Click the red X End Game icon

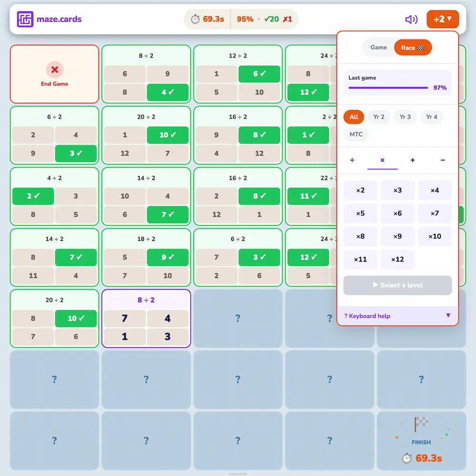coord(55,70)
